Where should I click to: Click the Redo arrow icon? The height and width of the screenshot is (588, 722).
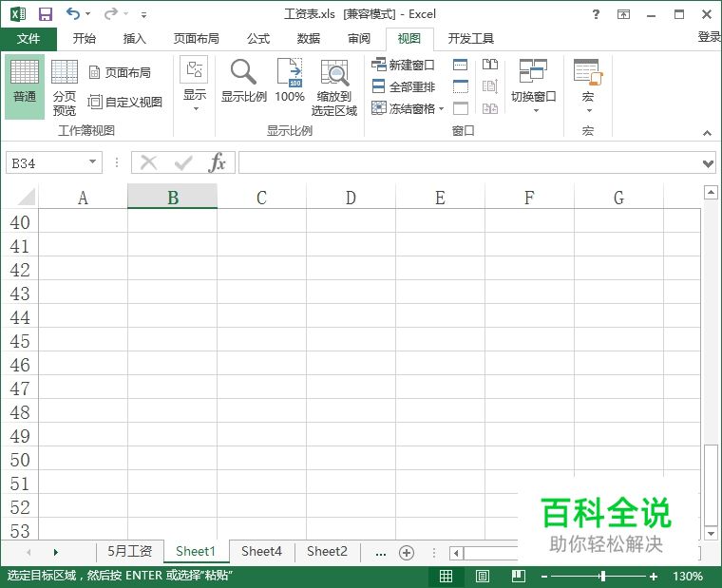(110, 14)
